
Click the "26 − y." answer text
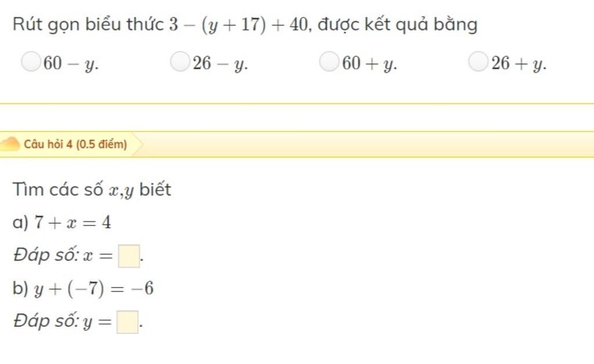pyautogui.click(x=220, y=63)
